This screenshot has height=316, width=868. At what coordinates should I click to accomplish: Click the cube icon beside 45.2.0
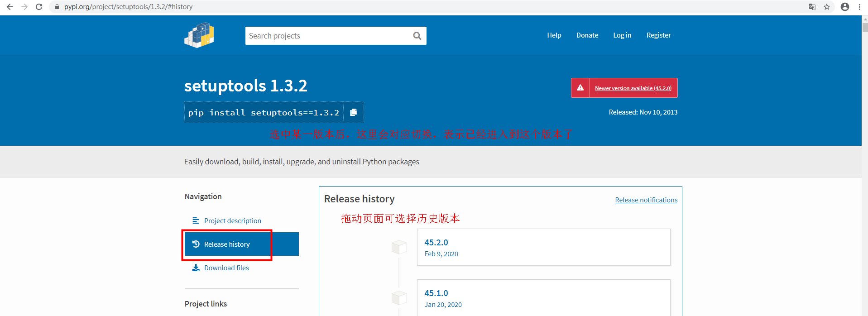399,247
